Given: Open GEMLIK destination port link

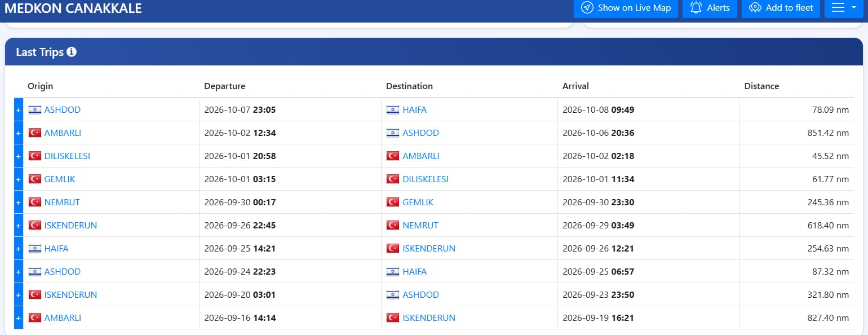Looking at the screenshot, I should 418,202.
